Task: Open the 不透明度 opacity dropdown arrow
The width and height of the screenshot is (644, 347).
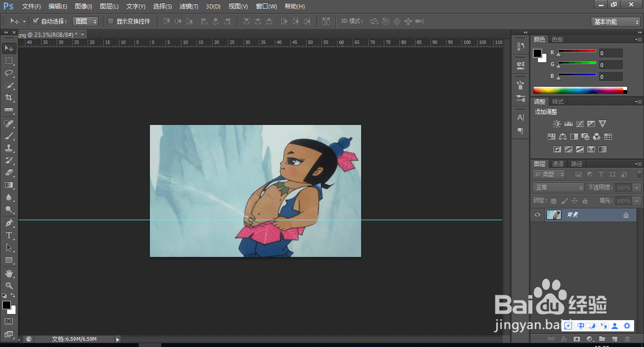Action: pyautogui.click(x=637, y=188)
